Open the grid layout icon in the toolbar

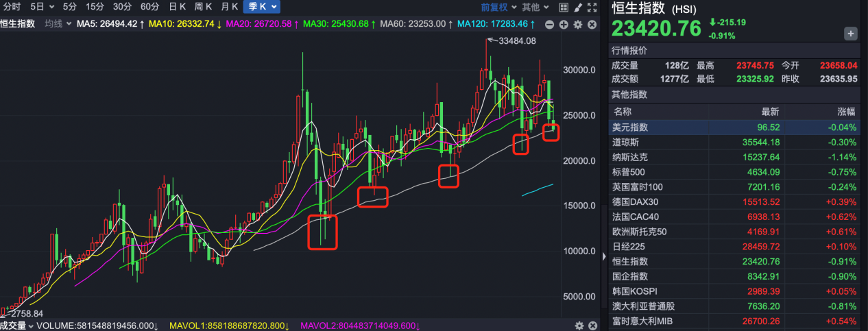click(564, 8)
